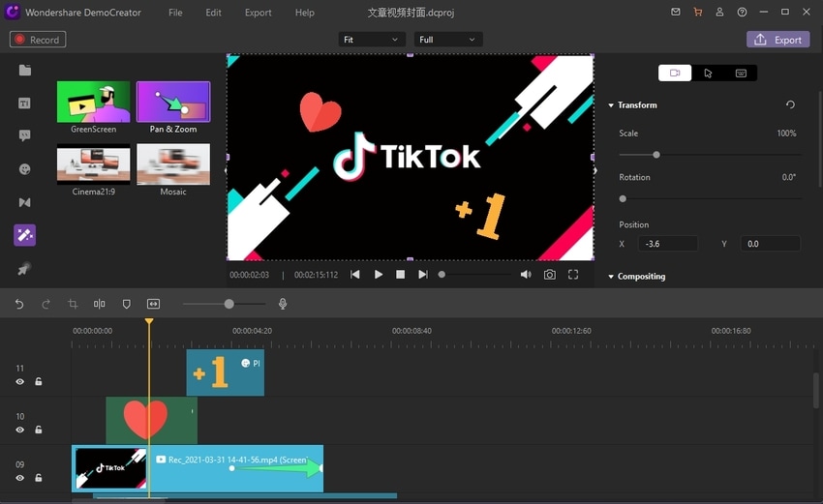The width and height of the screenshot is (823, 504).
Task: Add a marker with shield icon
Action: pyautogui.click(x=127, y=304)
